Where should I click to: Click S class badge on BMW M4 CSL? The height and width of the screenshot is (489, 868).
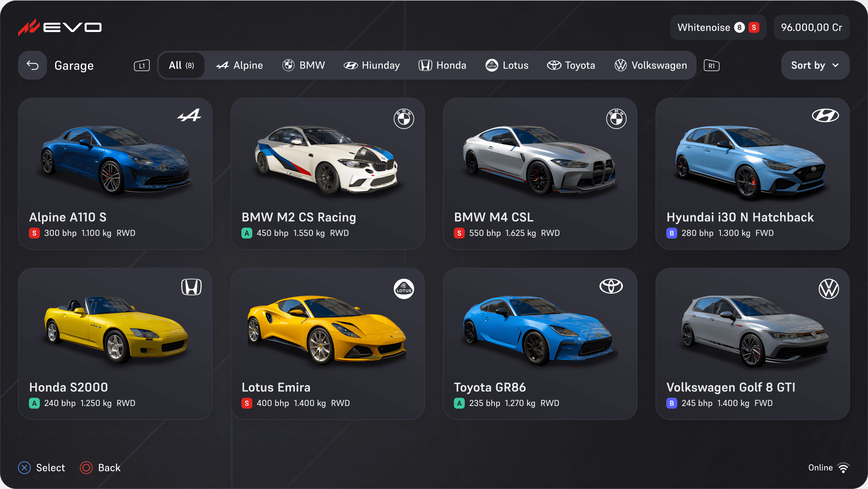(x=459, y=233)
